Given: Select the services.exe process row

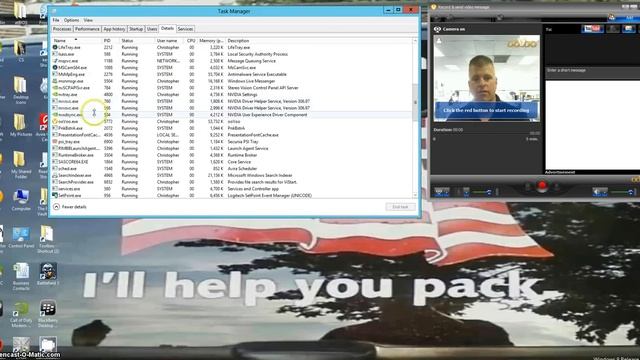Looking at the screenshot, I should click(x=232, y=189).
